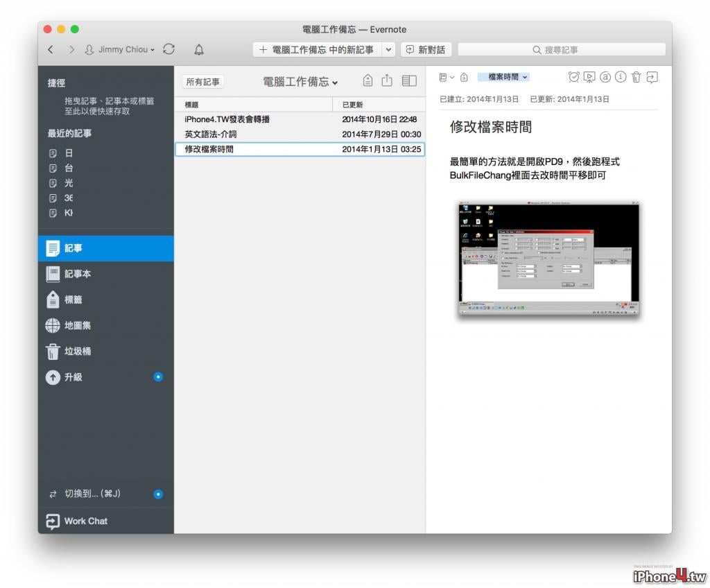
Task: Expand the 電腦工作備忘 notebook dropdown
Action: tap(300, 82)
